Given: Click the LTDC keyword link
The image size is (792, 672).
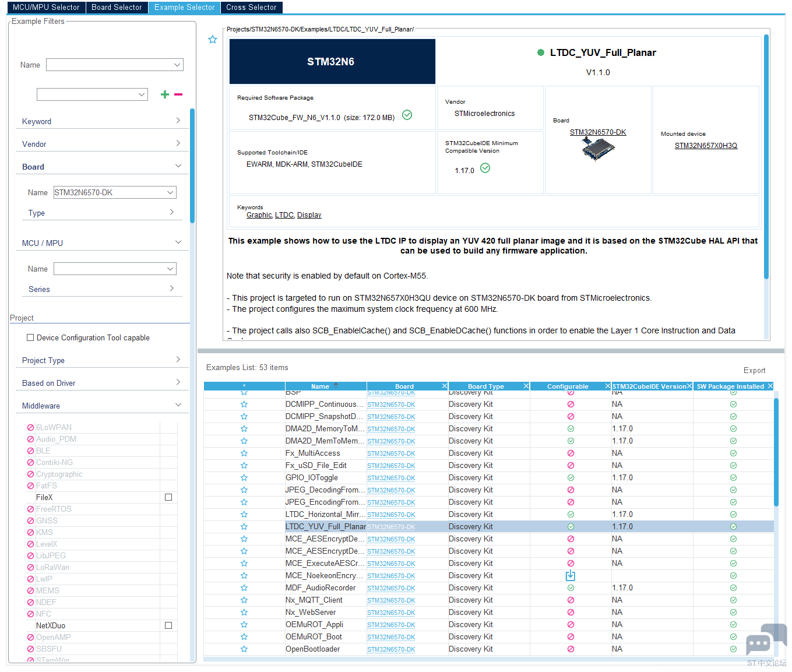Looking at the screenshot, I should click(x=284, y=215).
